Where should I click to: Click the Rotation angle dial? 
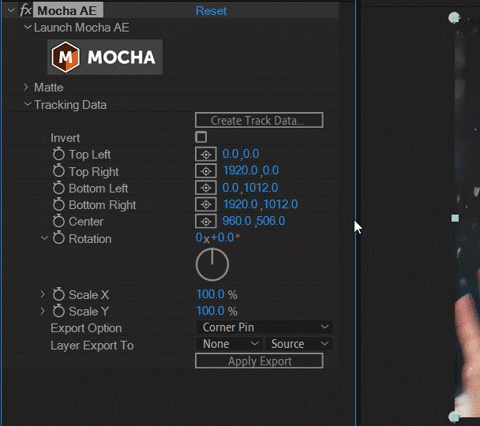pyautogui.click(x=212, y=265)
